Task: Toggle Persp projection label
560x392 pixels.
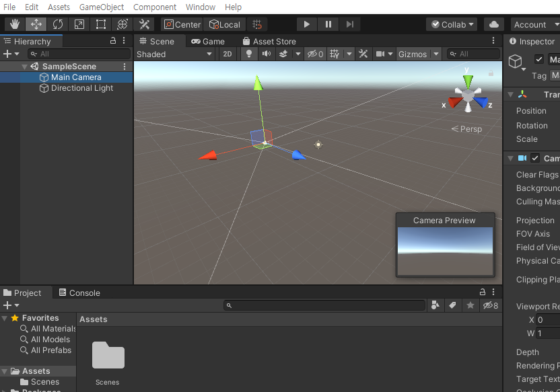Action: click(467, 129)
